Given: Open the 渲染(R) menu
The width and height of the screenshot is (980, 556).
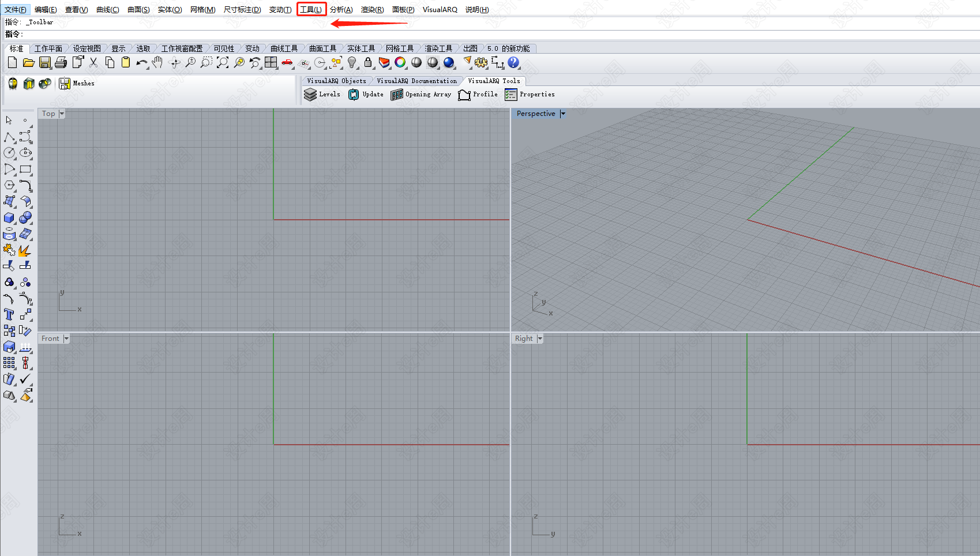Looking at the screenshot, I should point(373,9).
